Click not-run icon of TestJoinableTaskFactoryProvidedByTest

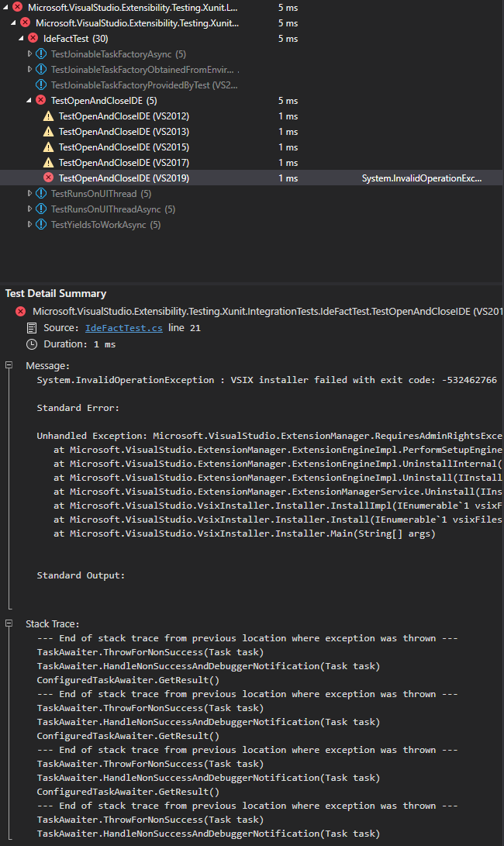41,85
